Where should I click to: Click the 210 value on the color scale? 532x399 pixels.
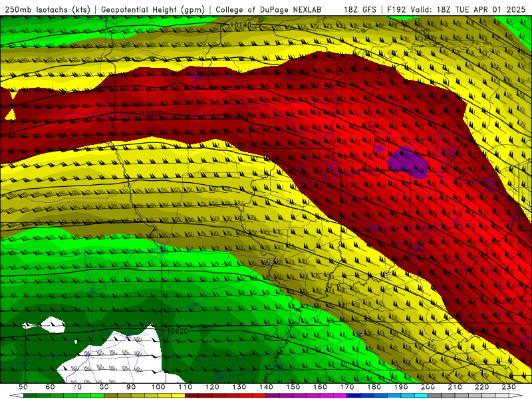tap(455, 387)
